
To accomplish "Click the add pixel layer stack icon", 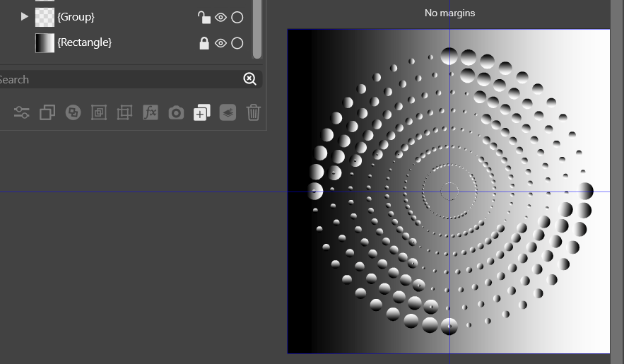I will click(228, 112).
